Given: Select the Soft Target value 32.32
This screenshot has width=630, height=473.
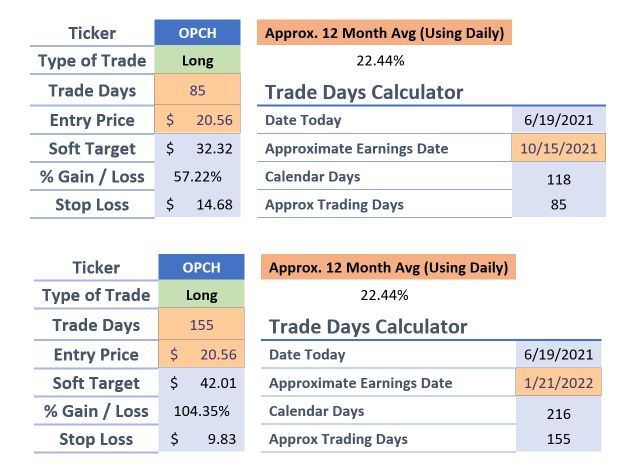Looking at the screenshot, I should coord(197,148).
